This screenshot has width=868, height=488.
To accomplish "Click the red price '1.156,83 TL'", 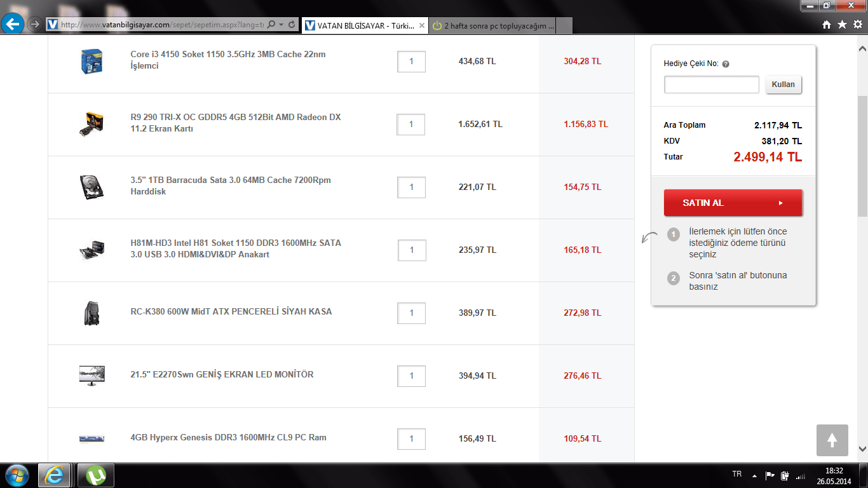I will tap(586, 124).
